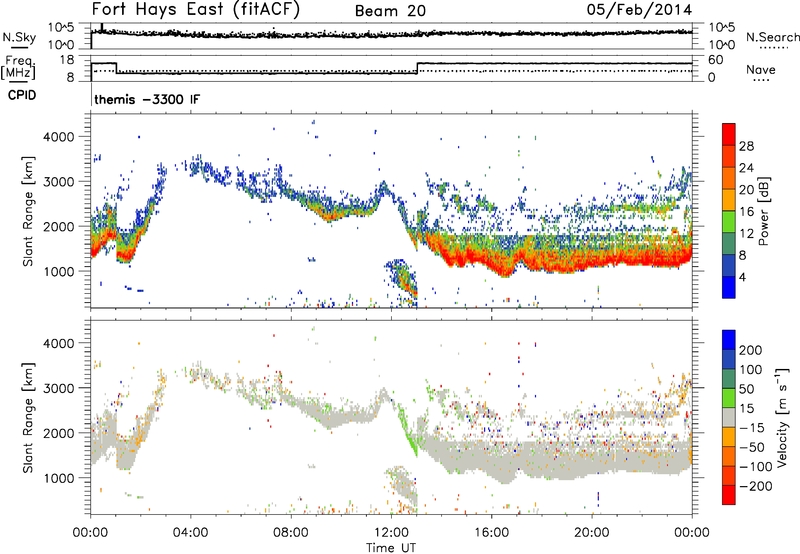Pick the gray segment of Velocity colorbar
800x554 pixels.
coord(729,417)
